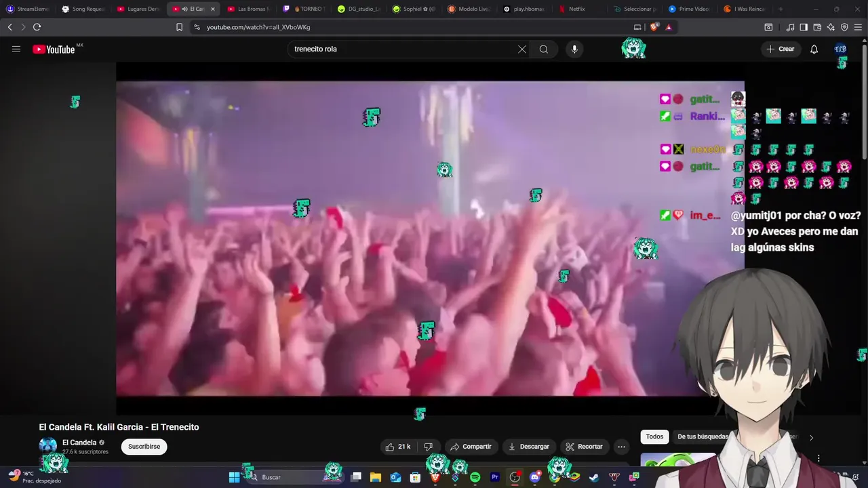
Task: Open the El Candela channel name link
Action: pyautogui.click(x=79, y=443)
